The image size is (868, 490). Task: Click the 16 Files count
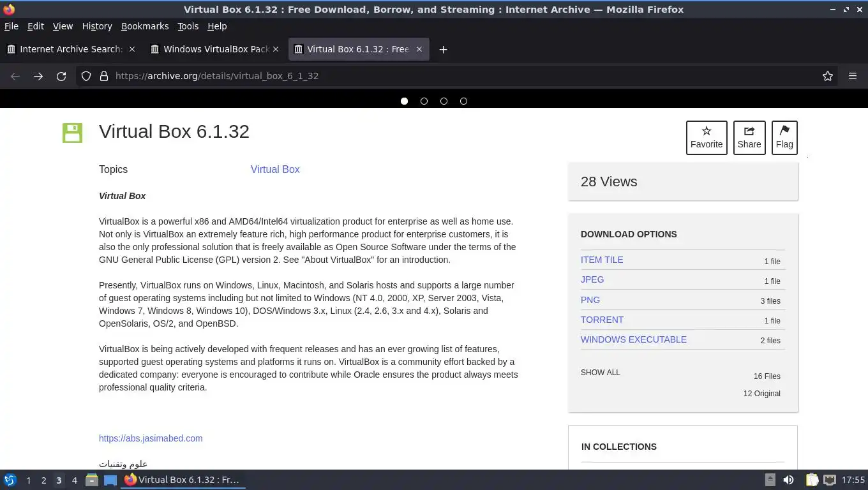tap(767, 376)
